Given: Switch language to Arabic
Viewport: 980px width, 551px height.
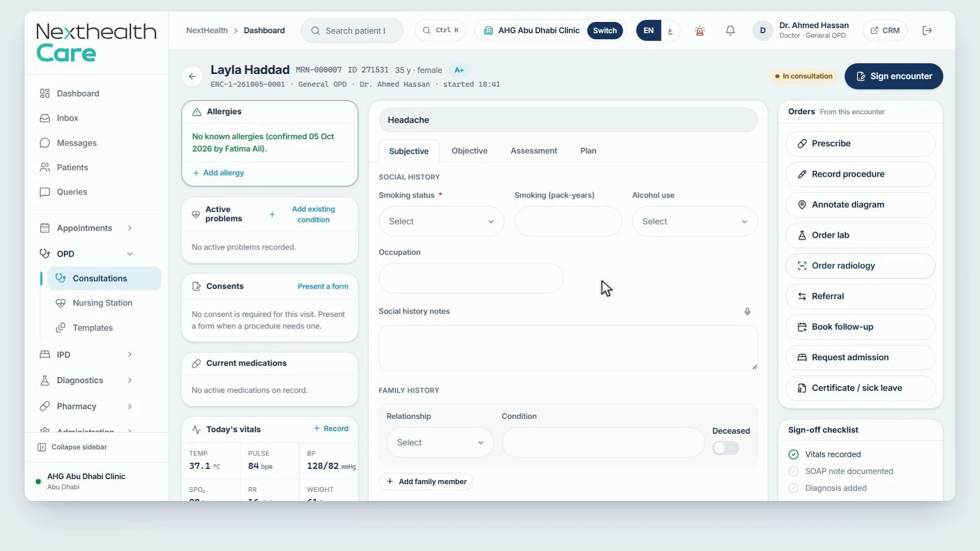Looking at the screenshot, I should pos(670,31).
